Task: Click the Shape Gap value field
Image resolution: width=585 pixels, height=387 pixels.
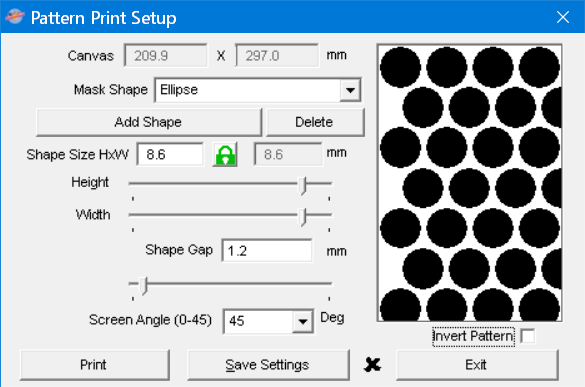Action: pyautogui.click(x=267, y=250)
